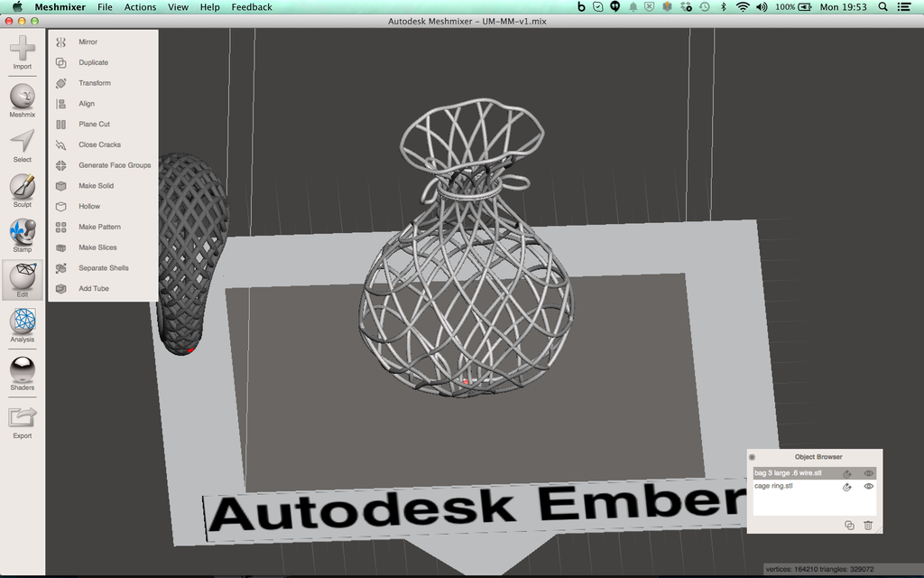Toggle target icon for bag 3 large wire

pyautogui.click(x=846, y=473)
